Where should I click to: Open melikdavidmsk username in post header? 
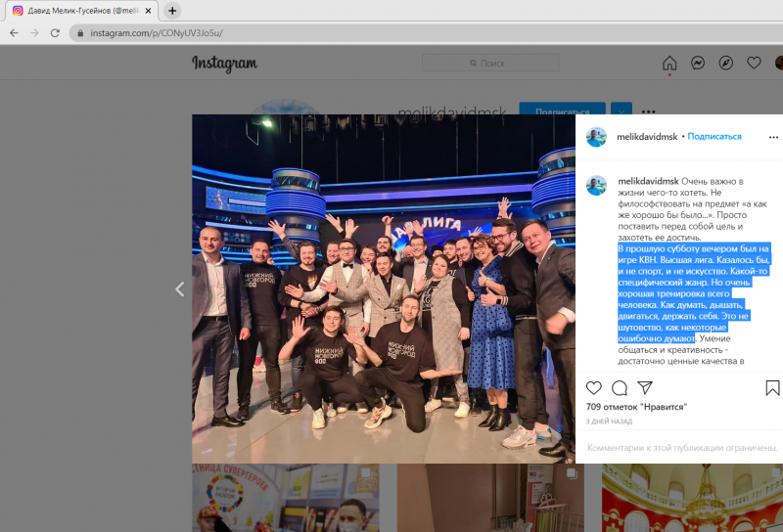point(647,137)
